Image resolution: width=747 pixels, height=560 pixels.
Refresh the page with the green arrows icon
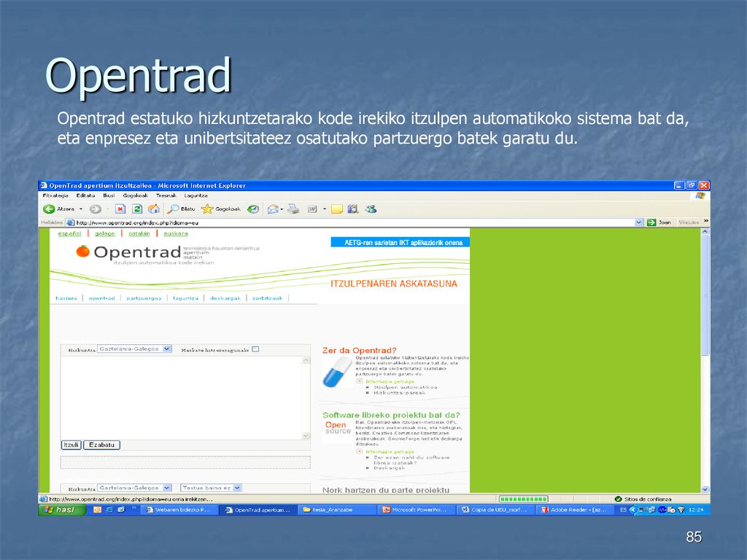137,209
